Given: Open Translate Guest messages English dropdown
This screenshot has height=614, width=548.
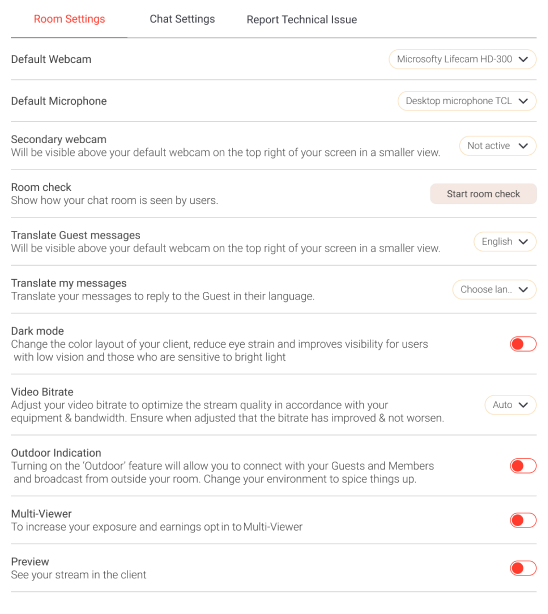Looking at the screenshot, I should pos(505,242).
